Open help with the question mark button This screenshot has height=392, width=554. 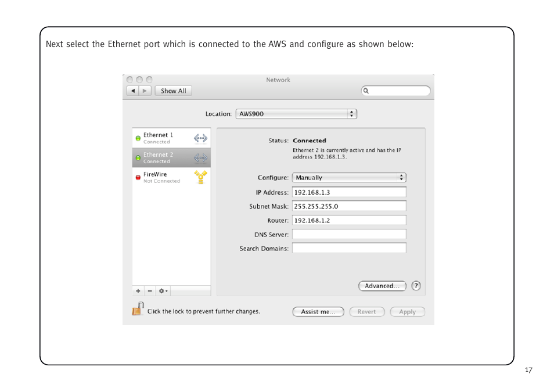416,286
